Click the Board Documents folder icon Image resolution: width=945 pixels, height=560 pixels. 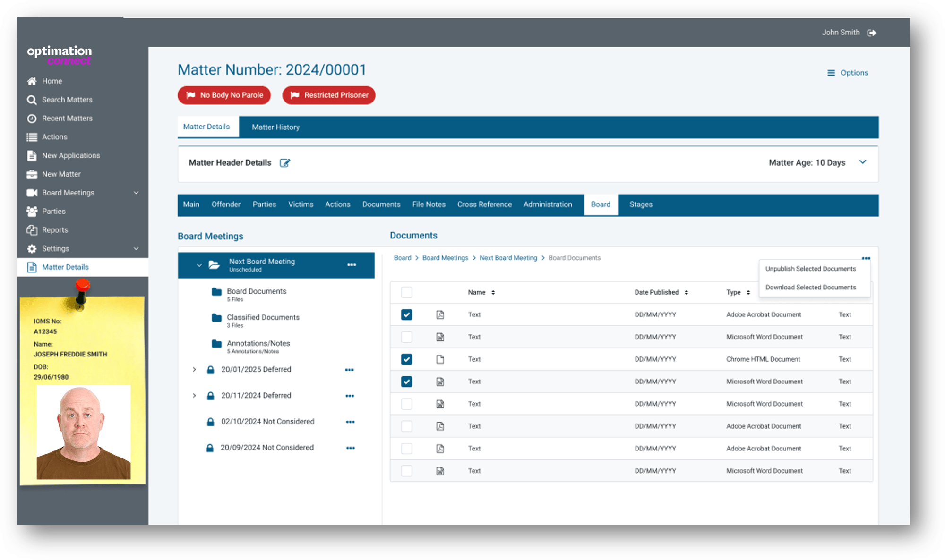click(216, 292)
